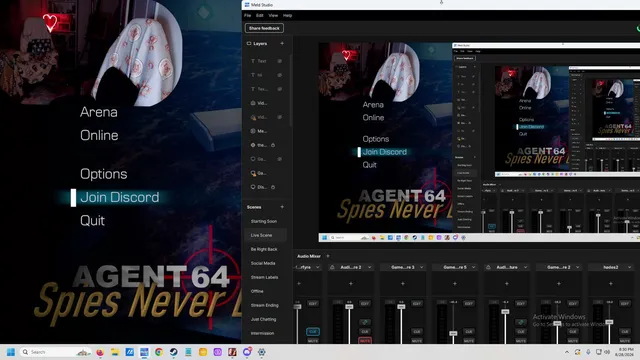Click the 'Audi...re 2' volume fader handle

click(349, 307)
